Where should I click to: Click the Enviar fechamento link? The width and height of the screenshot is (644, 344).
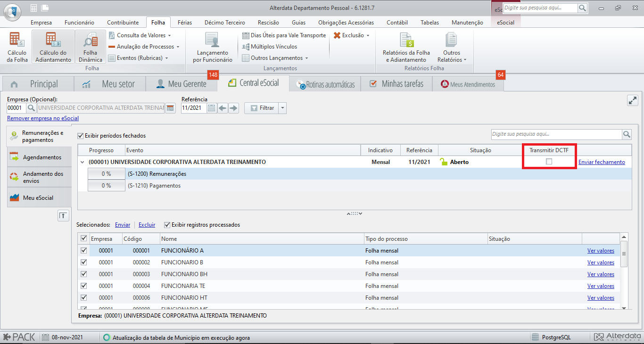[602, 162]
